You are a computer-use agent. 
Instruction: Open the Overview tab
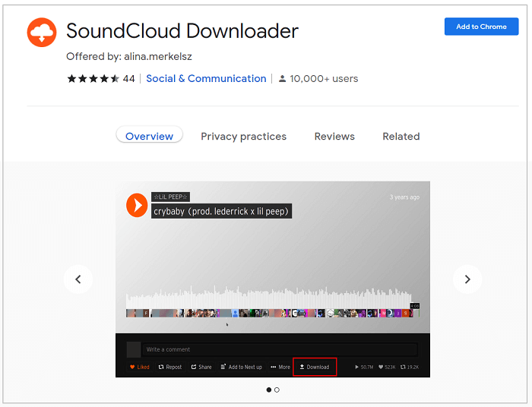(x=149, y=137)
